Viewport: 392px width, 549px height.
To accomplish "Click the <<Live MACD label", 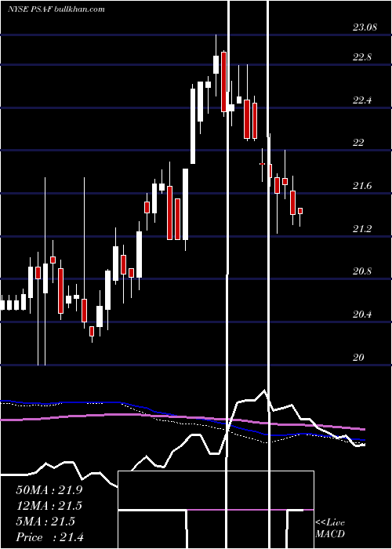I will pos(330,529).
